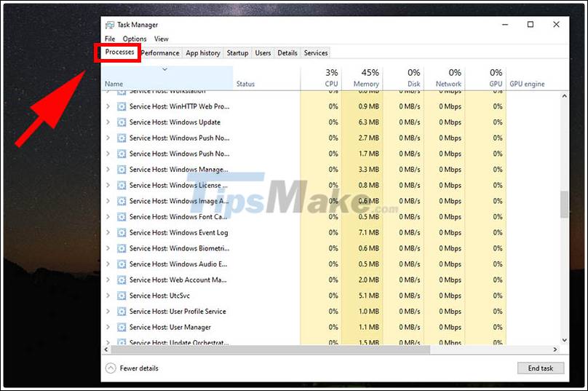
Task: Click gear icon of Windows Image A... service
Action: 122,201
